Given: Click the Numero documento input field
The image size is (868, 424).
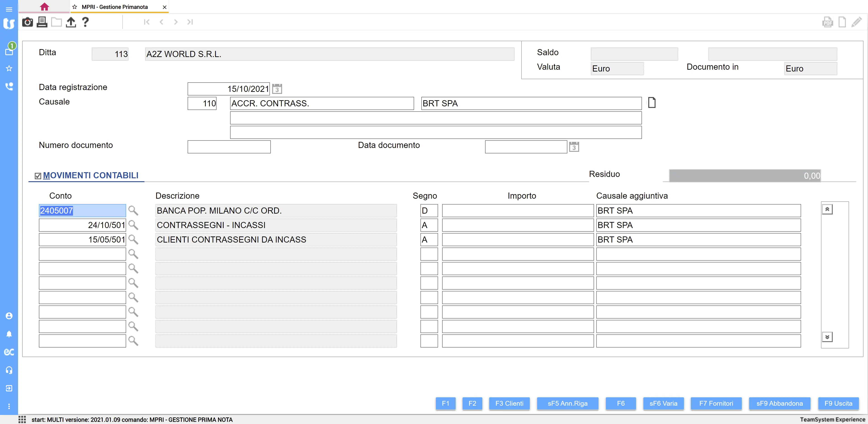Looking at the screenshot, I should pyautogui.click(x=229, y=147).
